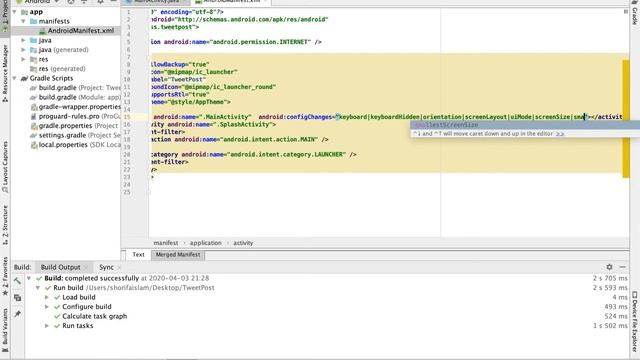Select the Build Output tab

60,267
